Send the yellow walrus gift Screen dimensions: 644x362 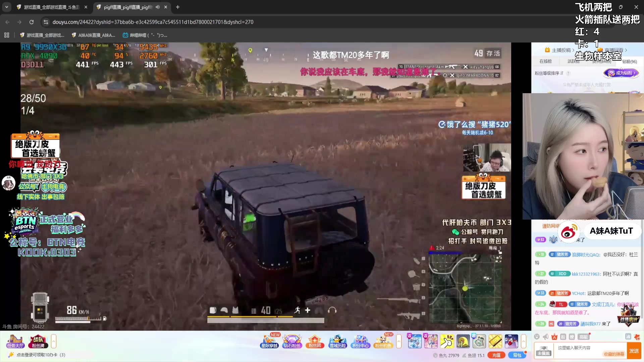point(463,342)
